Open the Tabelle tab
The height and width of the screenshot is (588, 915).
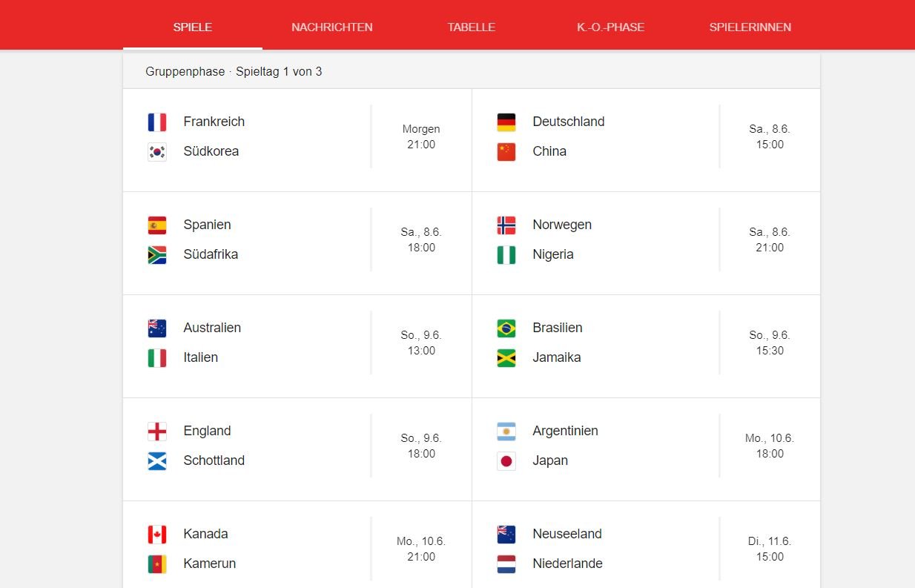471,27
